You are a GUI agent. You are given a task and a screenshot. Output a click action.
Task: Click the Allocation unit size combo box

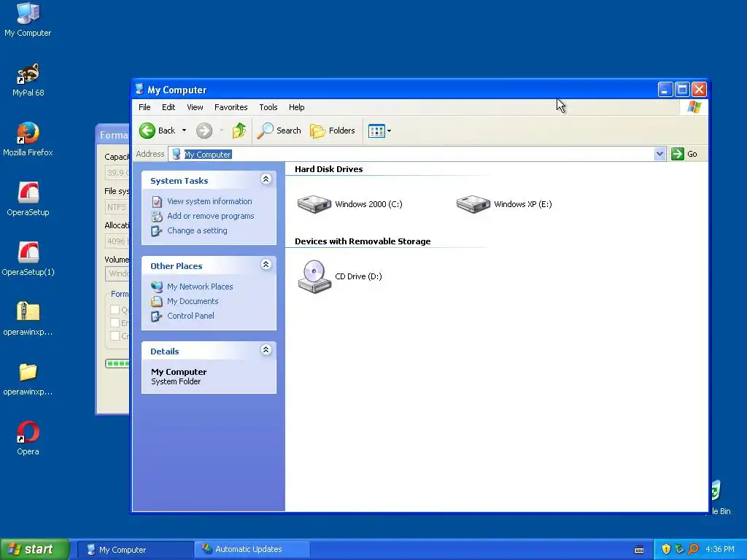(117, 241)
